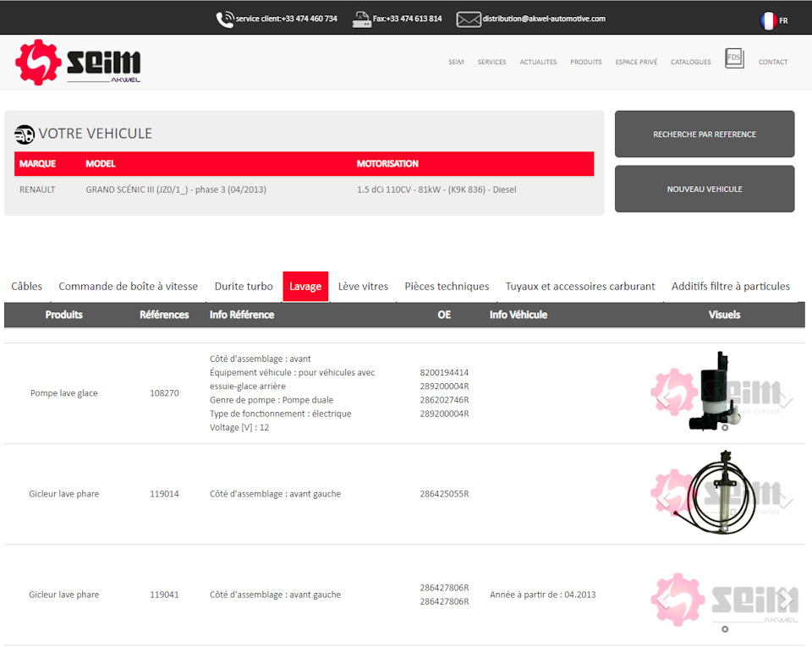This screenshot has height=647, width=812.
Task: Switch to the Lève vitres tab
Action: click(x=363, y=286)
